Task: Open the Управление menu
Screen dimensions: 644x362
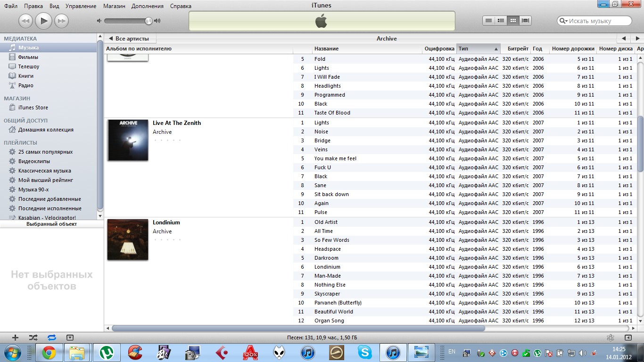Action: pos(81,6)
